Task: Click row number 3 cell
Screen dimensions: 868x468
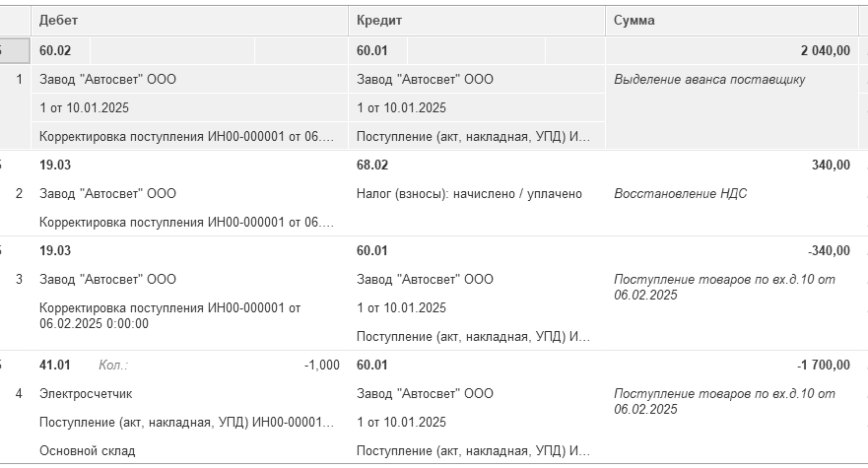Action: (19, 279)
